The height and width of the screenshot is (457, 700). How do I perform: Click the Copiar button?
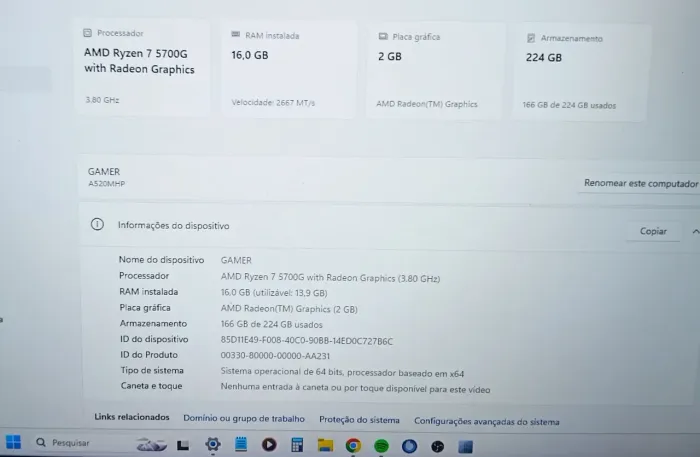click(653, 231)
